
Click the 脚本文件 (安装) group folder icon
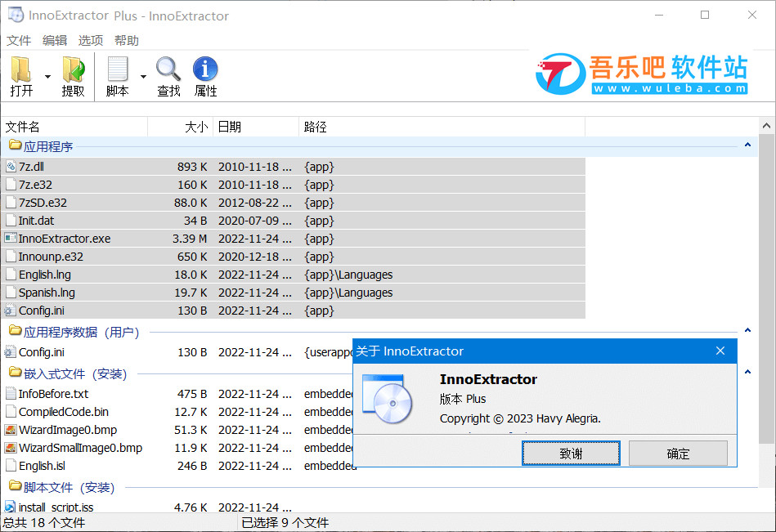[x=16, y=486]
